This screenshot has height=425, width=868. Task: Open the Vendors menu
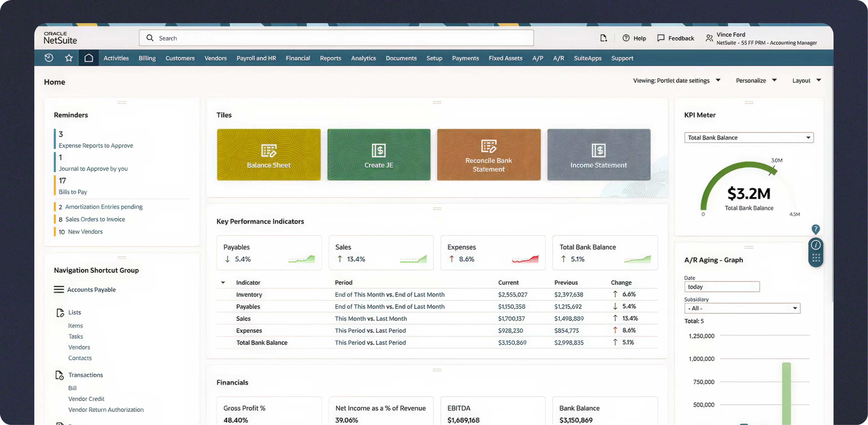[x=216, y=58]
